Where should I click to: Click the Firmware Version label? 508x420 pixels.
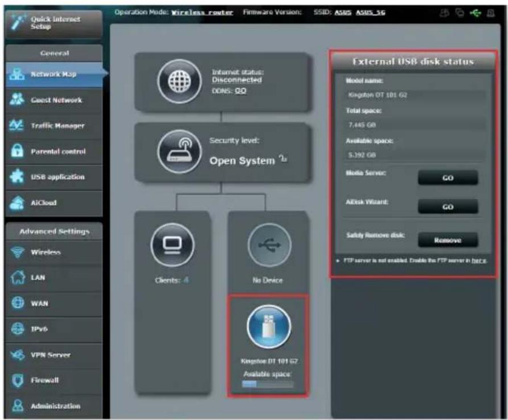[272, 13]
